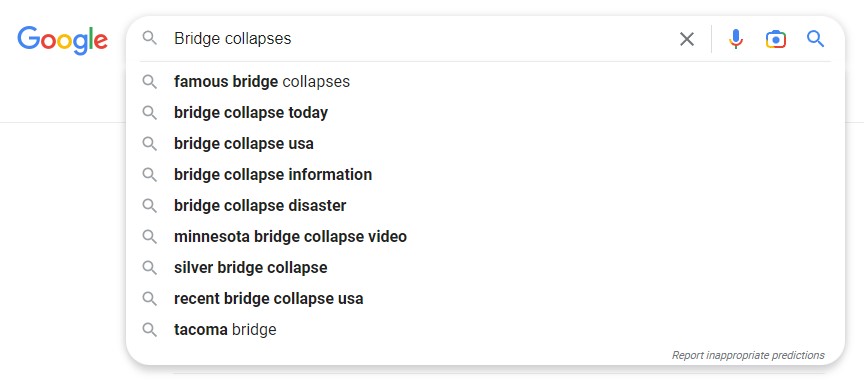864x382 pixels.
Task: Open search by image camera icon
Action: click(775, 39)
